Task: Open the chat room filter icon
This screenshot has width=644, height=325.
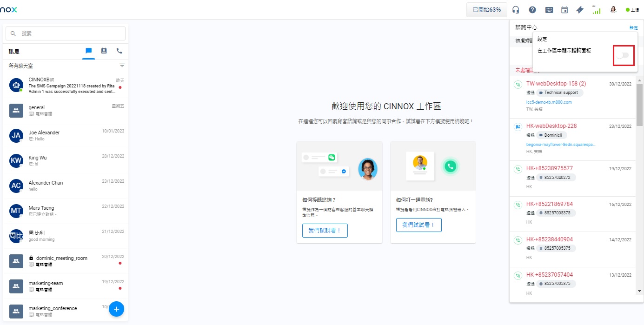Action: click(122, 66)
